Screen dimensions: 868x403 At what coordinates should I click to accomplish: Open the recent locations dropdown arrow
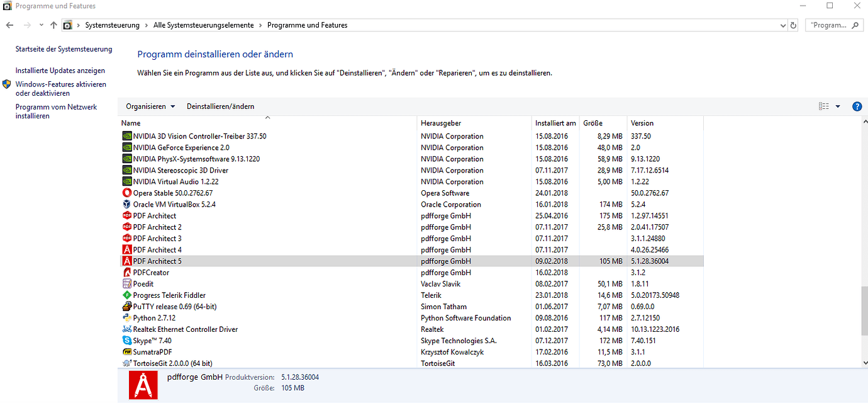(x=41, y=25)
